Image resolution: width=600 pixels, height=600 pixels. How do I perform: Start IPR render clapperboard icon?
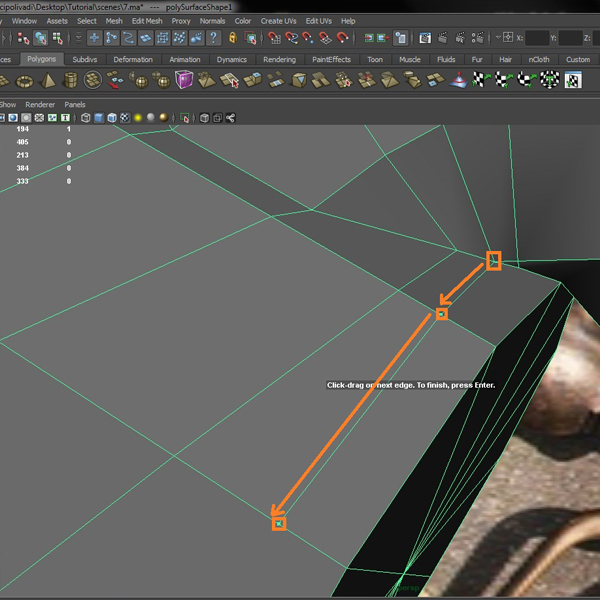460,38
